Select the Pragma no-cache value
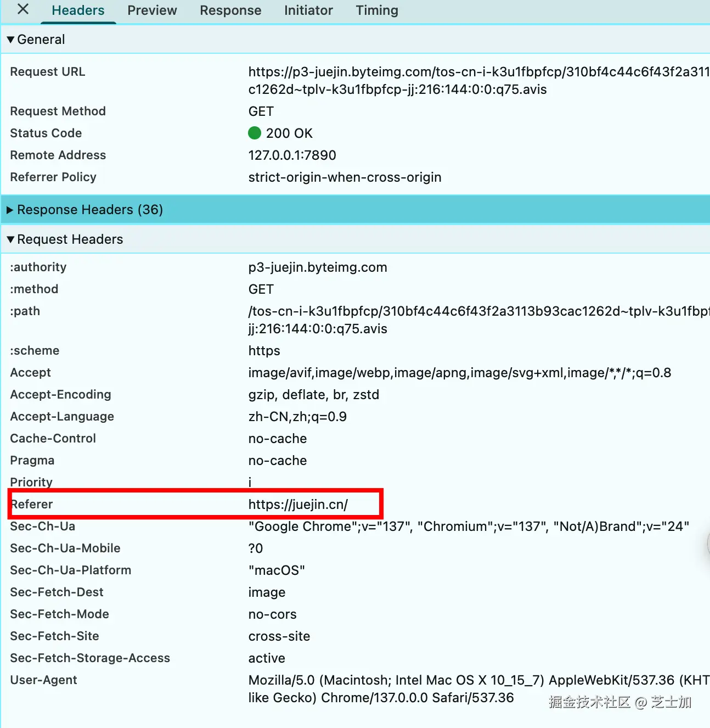Screen dimensions: 710x728 click(278, 461)
